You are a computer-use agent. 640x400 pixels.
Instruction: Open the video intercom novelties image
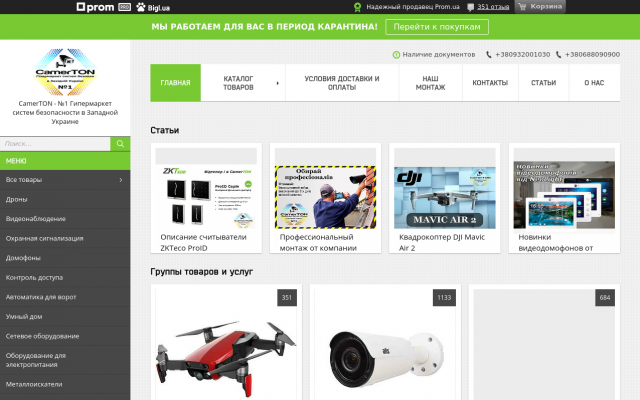[564, 195]
